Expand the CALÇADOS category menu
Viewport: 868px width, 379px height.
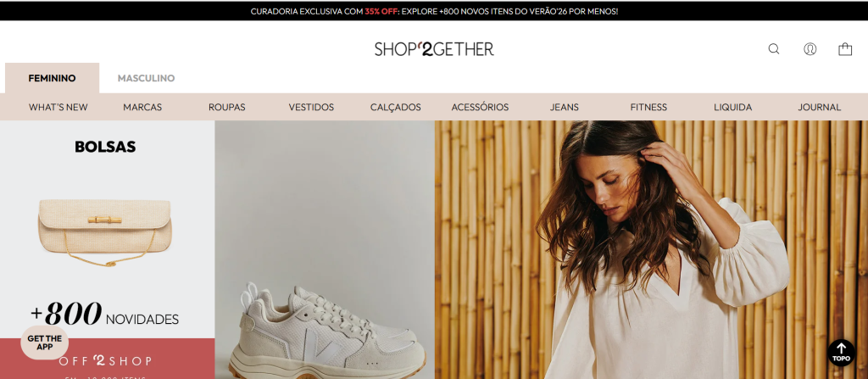tap(395, 107)
